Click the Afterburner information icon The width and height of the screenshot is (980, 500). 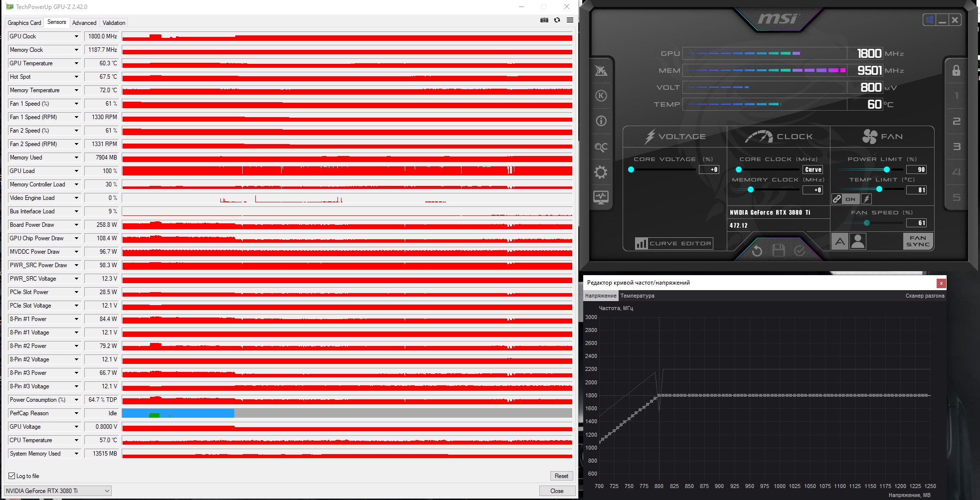601,121
